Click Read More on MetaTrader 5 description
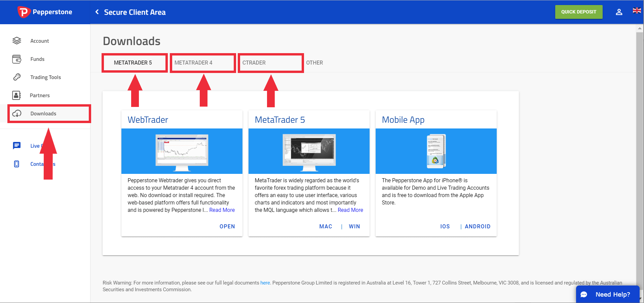This screenshot has width=644, height=303. [x=350, y=210]
